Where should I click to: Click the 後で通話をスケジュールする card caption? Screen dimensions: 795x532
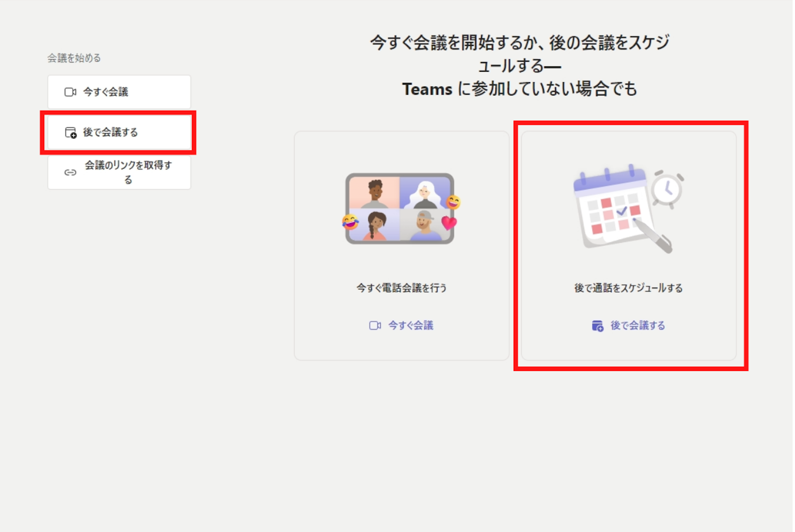tap(628, 288)
